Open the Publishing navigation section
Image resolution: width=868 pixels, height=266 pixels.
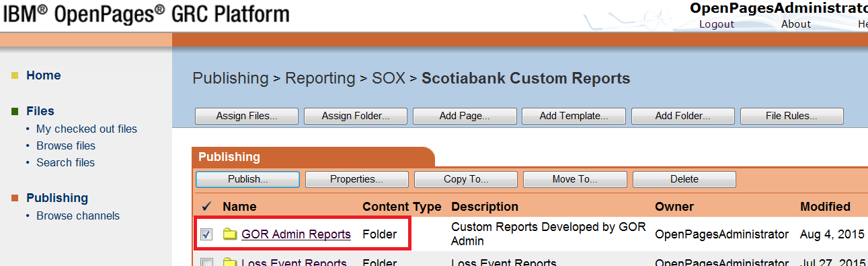coord(57,198)
